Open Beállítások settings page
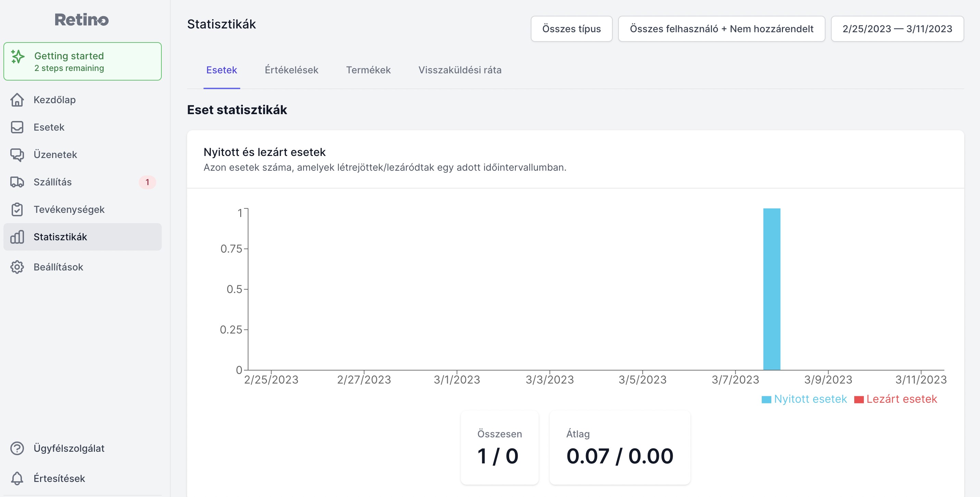Screen dimensions: 980x497 pyautogui.click(x=83, y=267)
